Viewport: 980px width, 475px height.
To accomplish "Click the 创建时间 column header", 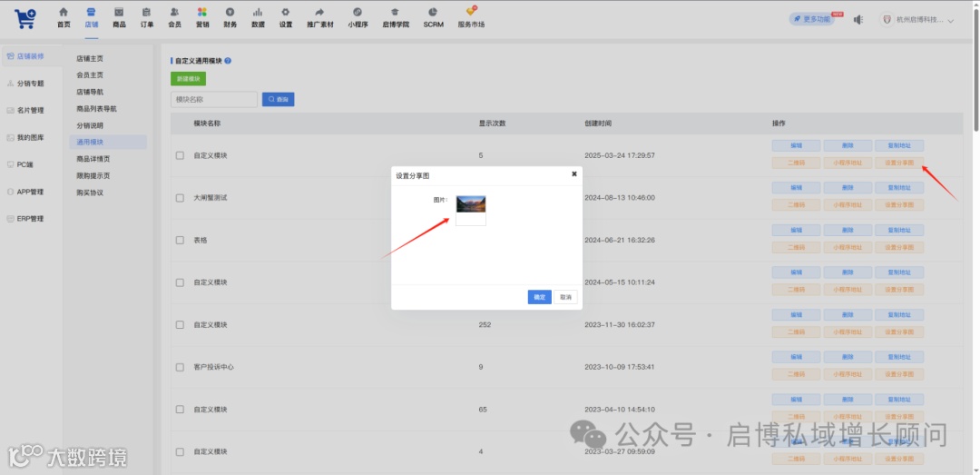I will pos(597,124).
